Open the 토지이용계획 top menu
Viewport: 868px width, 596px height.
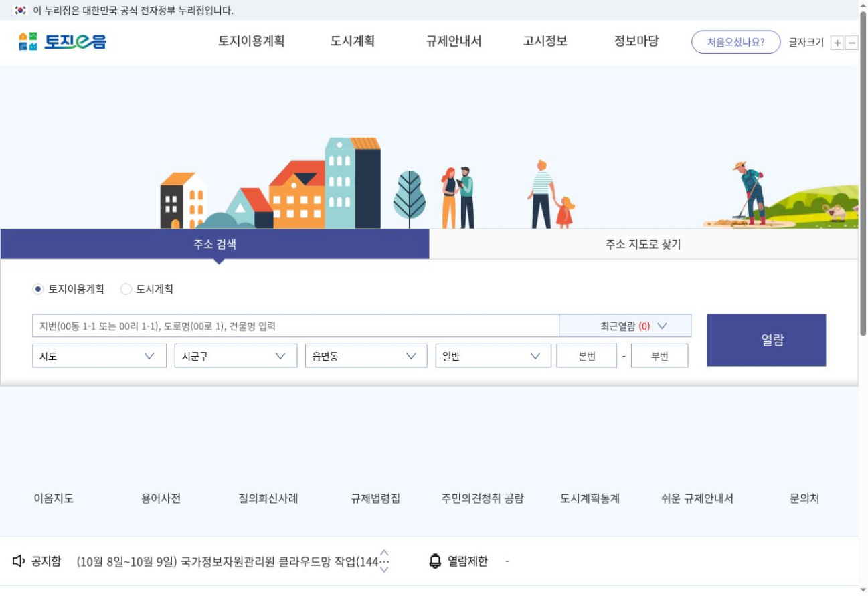tap(251, 41)
